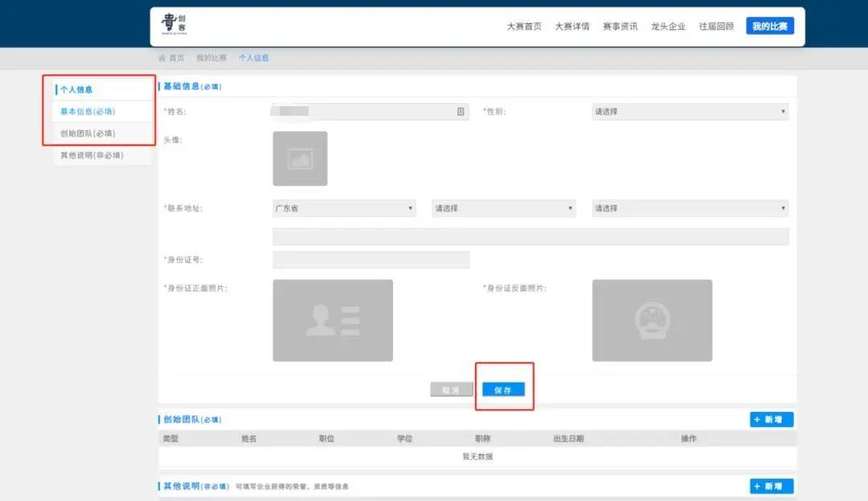The width and height of the screenshot is (868, 501).
Task: Upload the ID card front photo
Action: [x=333, y=320]
